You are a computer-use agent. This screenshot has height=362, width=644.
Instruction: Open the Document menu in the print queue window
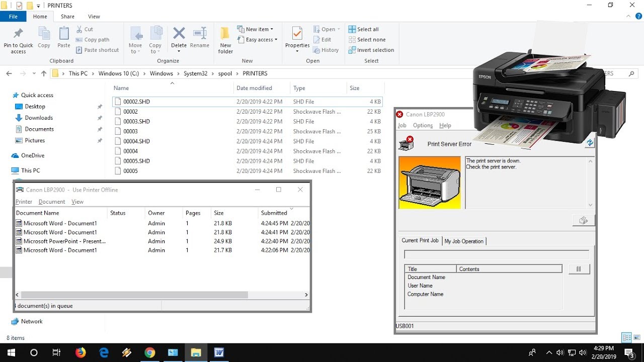52,202
